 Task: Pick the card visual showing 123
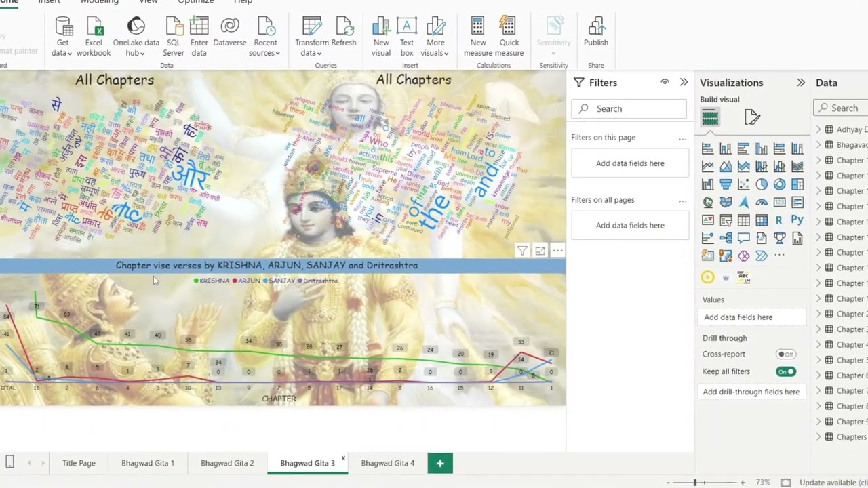coord(779,202)
